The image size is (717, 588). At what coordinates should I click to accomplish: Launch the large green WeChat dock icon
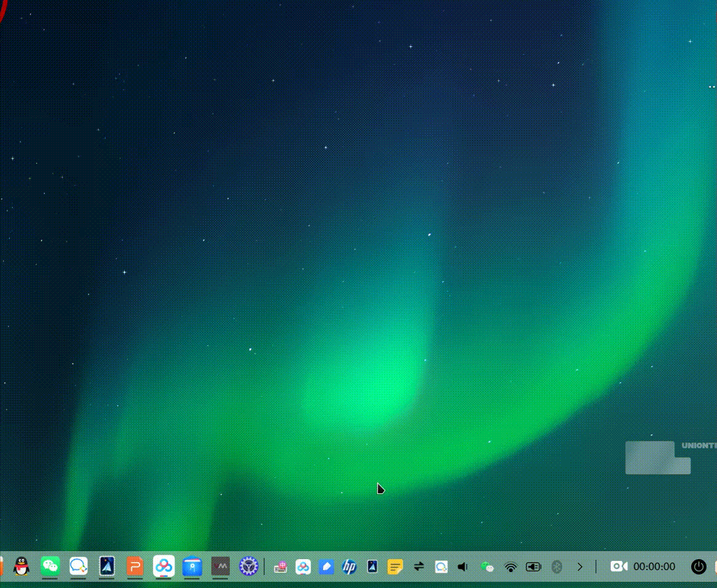point(50,566)
